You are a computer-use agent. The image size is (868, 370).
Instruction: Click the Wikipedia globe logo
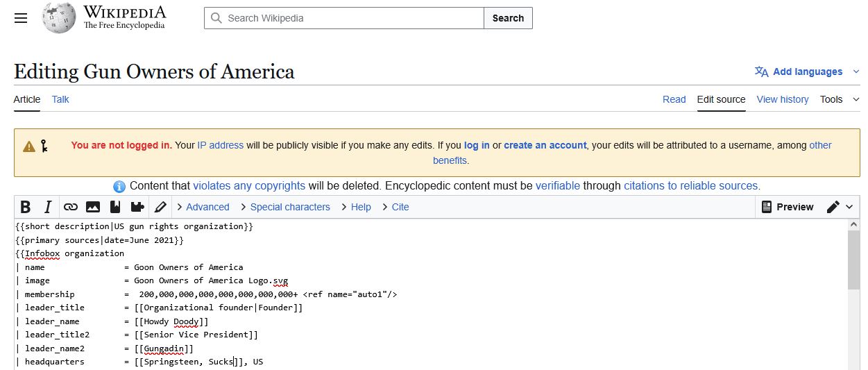tap(58, 18)
